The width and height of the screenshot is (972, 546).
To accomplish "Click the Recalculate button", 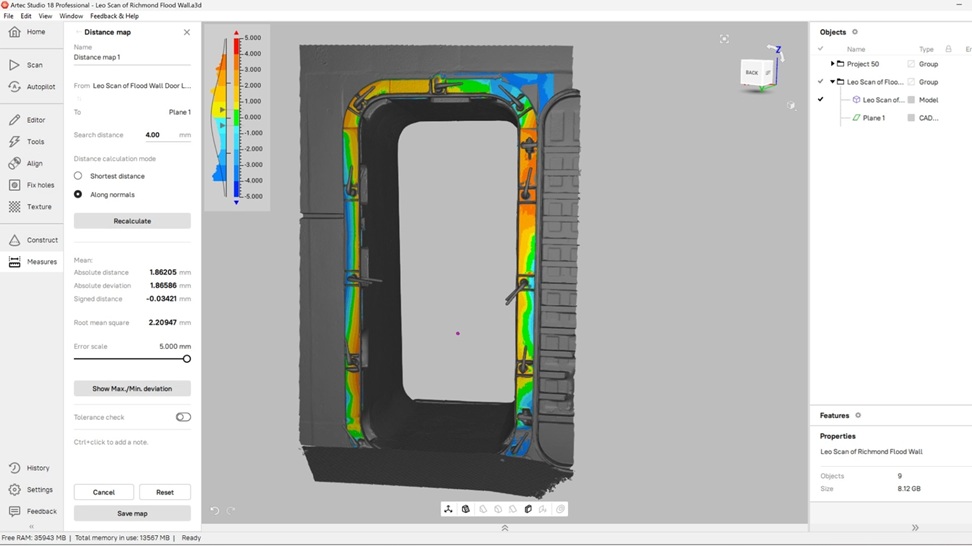I will click(132, 221).
